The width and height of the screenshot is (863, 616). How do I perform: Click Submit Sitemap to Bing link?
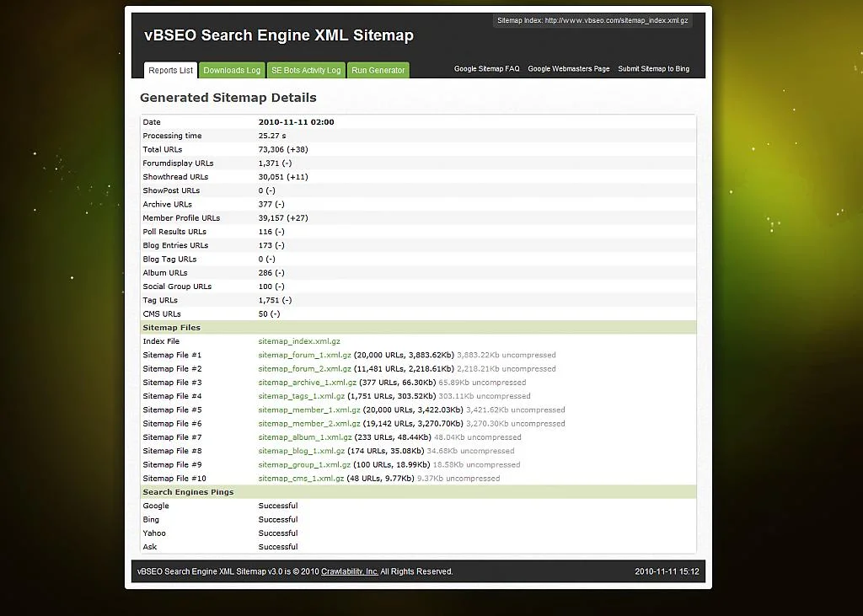pos(653,69)
